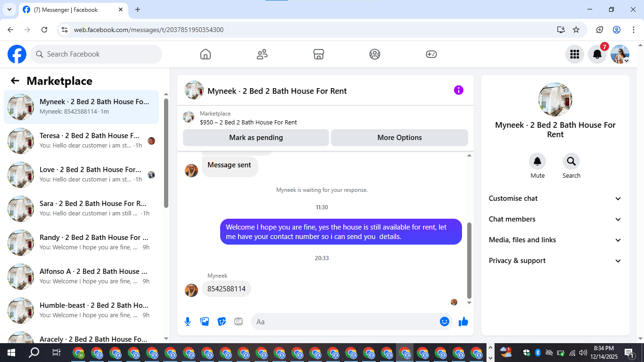The height and width of the screenshot is (362, 644).
Task: Open Chrome three-dot menu
Action: [x=634, y=30]
